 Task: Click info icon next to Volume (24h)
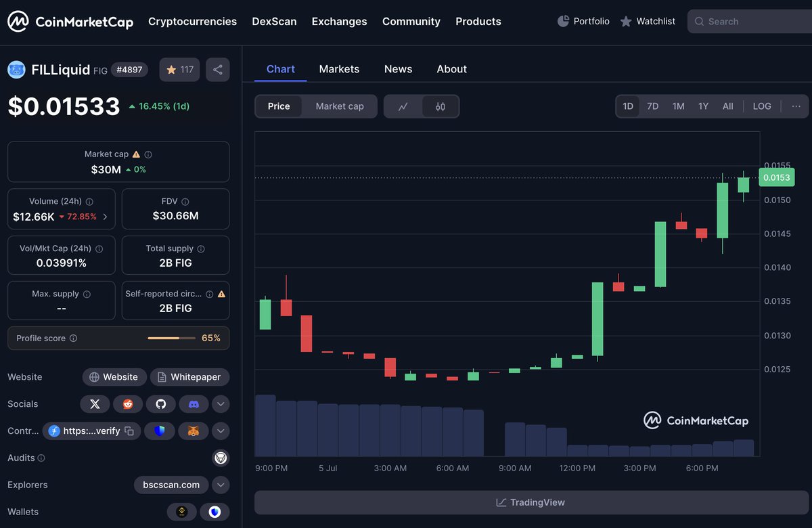[x=89, y=202]
